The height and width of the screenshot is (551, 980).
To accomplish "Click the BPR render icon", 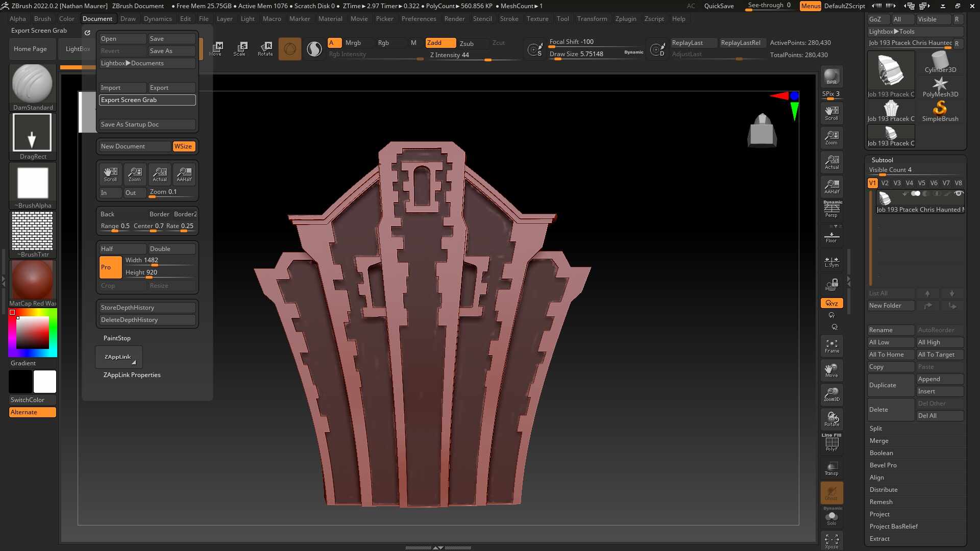I will (x=831, y=77).
